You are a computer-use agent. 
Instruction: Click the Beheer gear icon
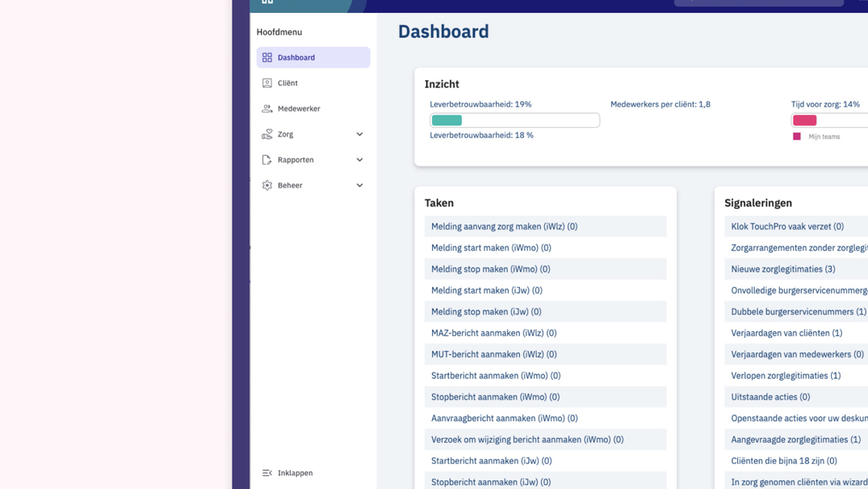pyautogui.click(x=266, y=185)
